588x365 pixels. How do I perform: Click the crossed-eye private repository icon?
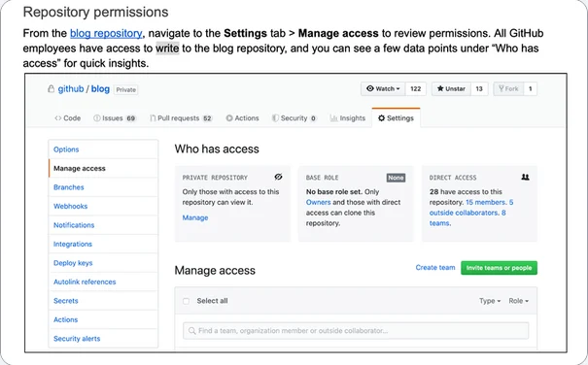tap(278, 177)
